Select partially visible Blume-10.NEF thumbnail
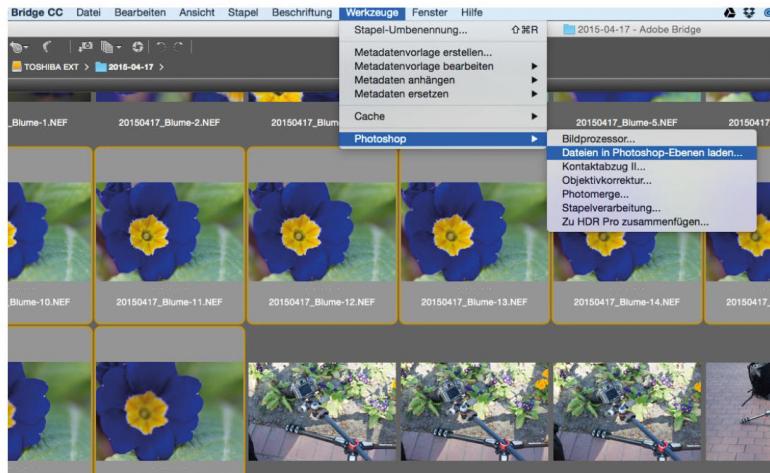 pos(49,232)
